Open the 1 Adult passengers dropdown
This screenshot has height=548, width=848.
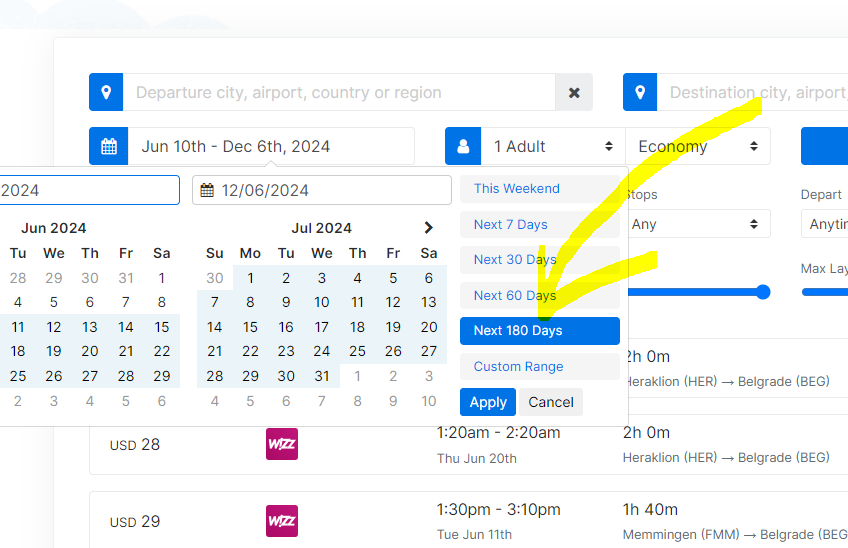click(x=553, y=146)
